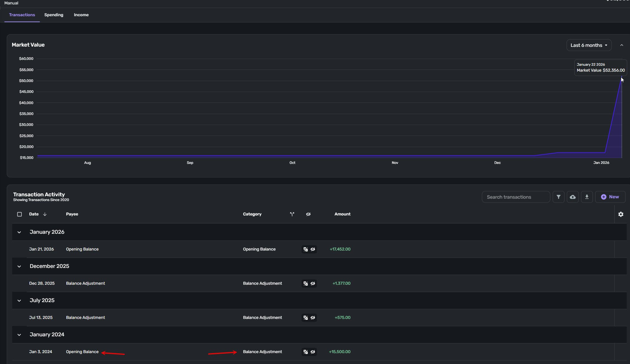This screenshot has height=364, width=630.
Task: Toggle hidden eye on Jan 3, 2024 row
Action: pos(313,352)
